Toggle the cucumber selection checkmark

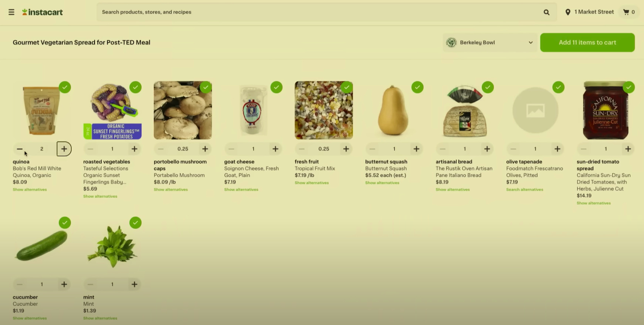[65, 223]
